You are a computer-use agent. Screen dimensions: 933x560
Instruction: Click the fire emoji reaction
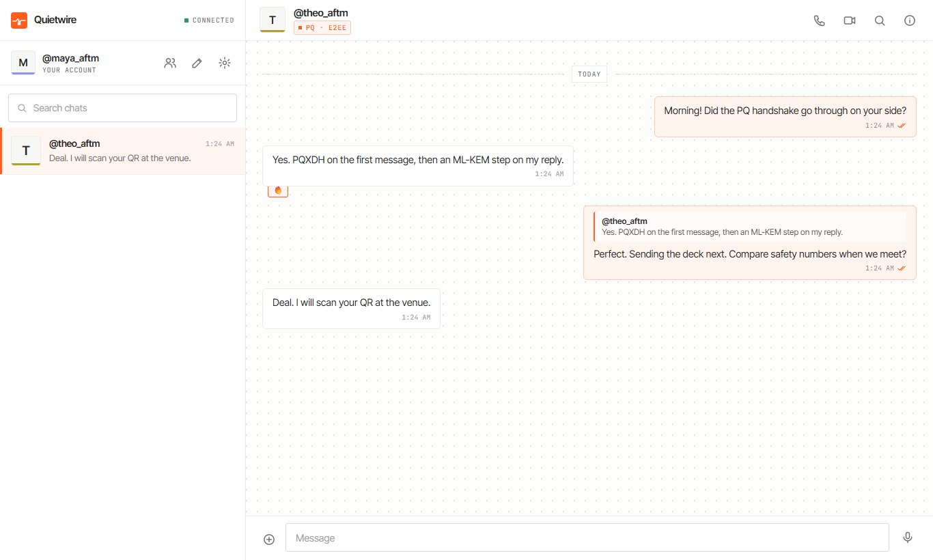(x=278, y=191)
